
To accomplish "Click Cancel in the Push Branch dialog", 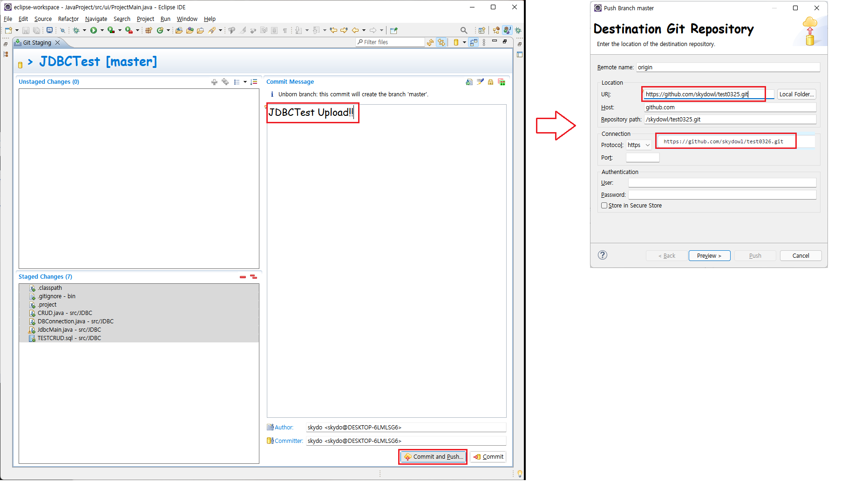I will pyautogui.click(x=800, y=256).
